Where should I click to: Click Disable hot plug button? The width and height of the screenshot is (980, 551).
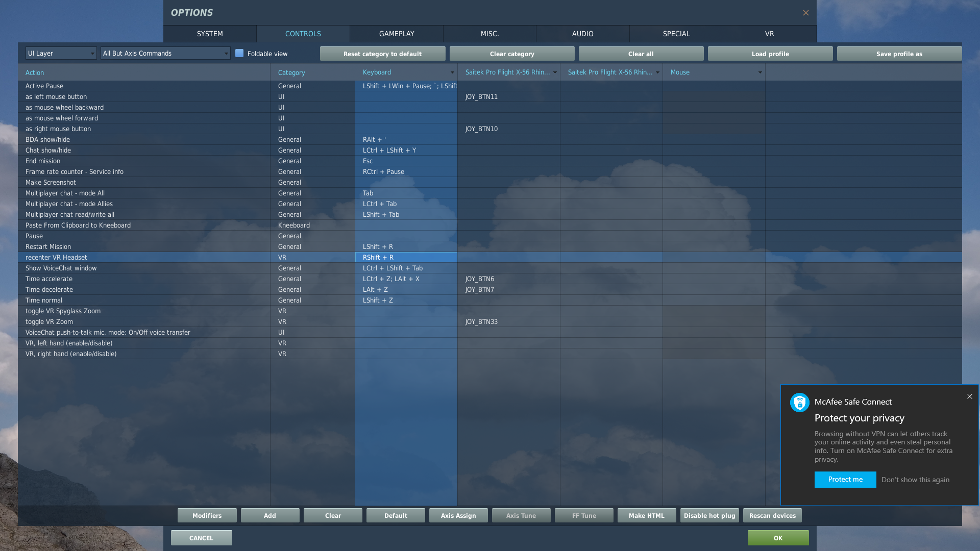point(709,515)
